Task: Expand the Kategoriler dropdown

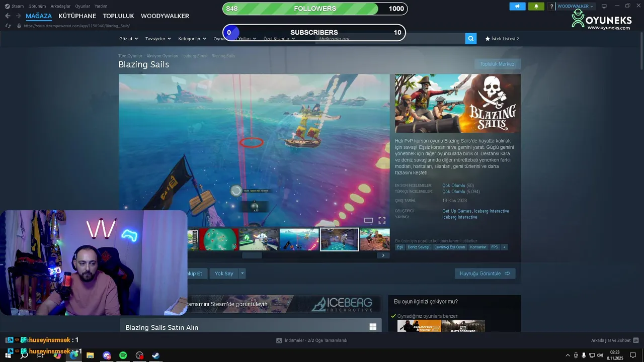Action: tap(192, 39)
